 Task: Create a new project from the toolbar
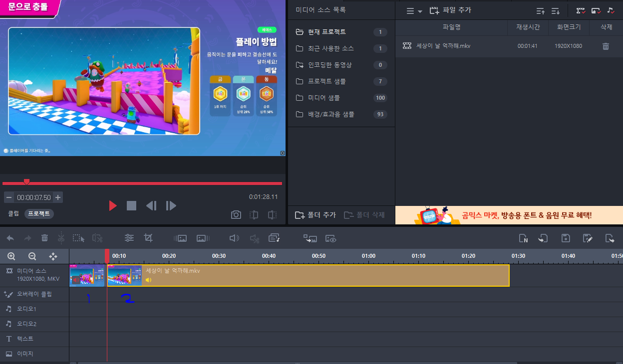point(523,238)
